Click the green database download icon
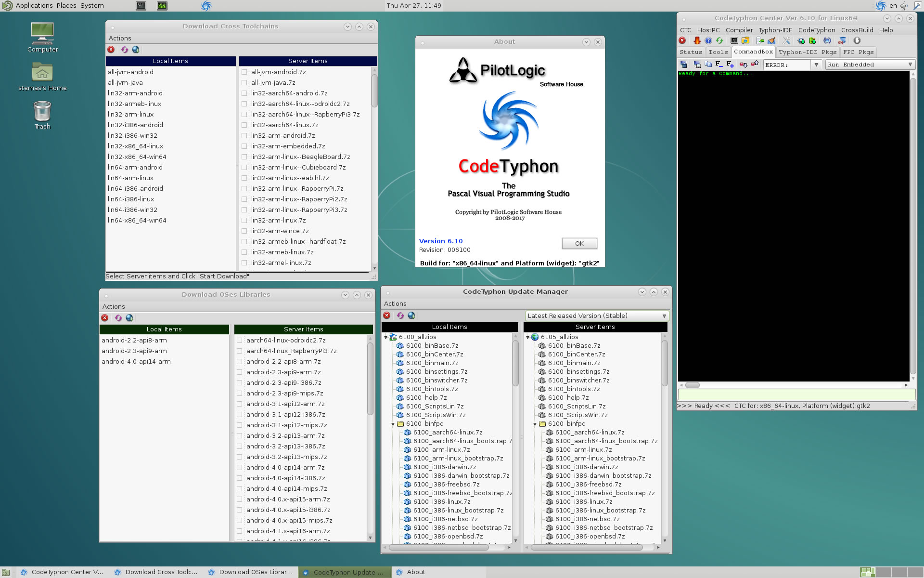Screen dimensions: 924x578 coord(813,40)
